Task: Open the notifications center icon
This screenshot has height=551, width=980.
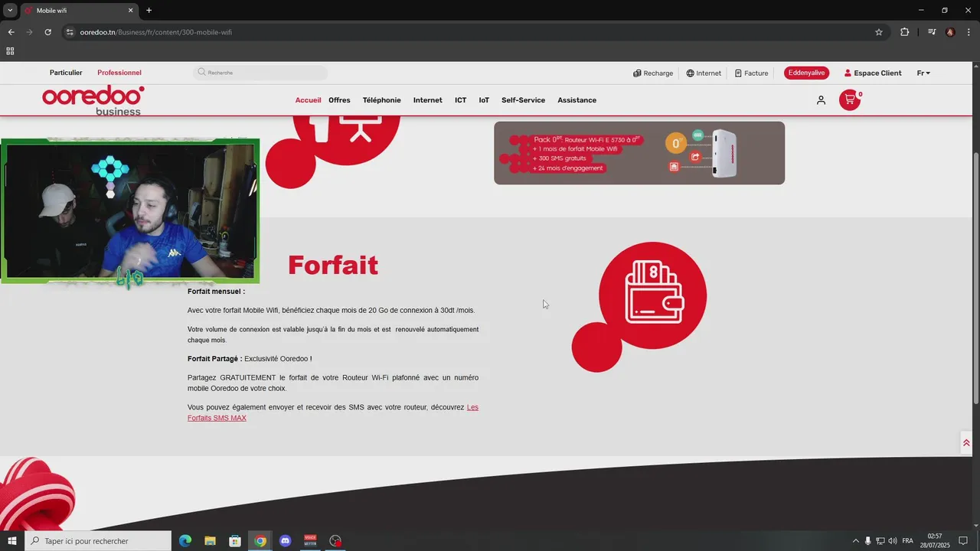Action: click(964, 541)
